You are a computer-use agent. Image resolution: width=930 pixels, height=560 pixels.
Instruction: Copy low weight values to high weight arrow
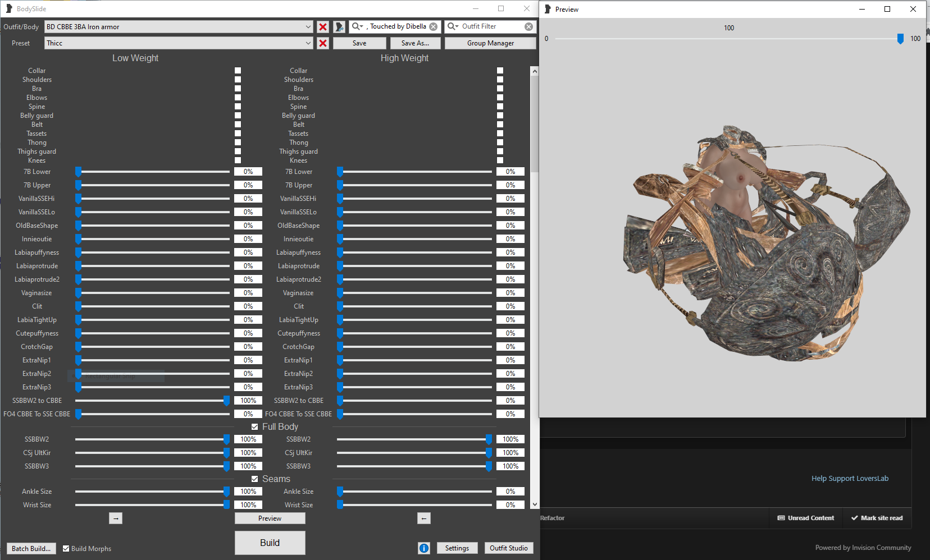pos(116,518)
